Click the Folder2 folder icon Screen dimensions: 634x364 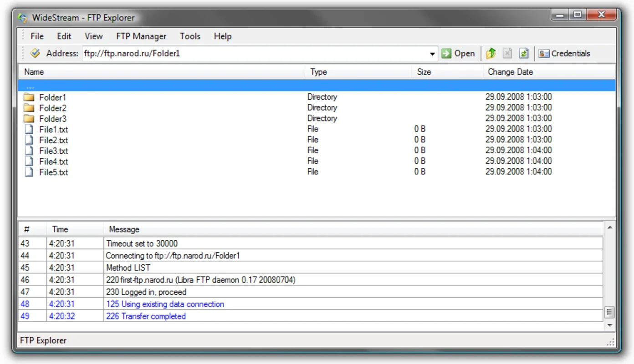click(29, 108)
